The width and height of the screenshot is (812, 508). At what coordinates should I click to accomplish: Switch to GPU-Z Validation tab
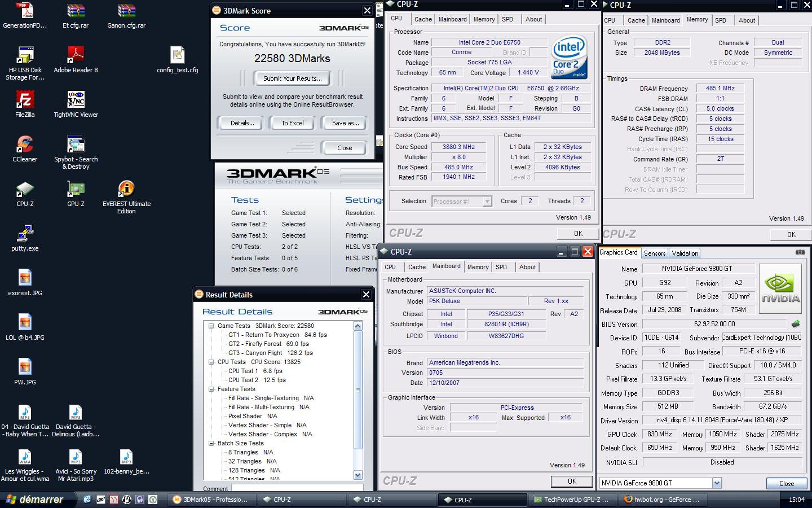(685, 253)
